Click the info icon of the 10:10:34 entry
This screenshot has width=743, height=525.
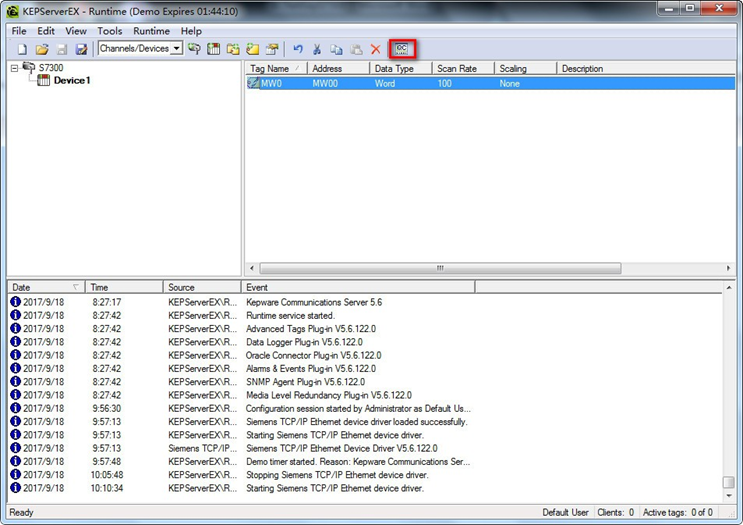[x=15, y=488]
